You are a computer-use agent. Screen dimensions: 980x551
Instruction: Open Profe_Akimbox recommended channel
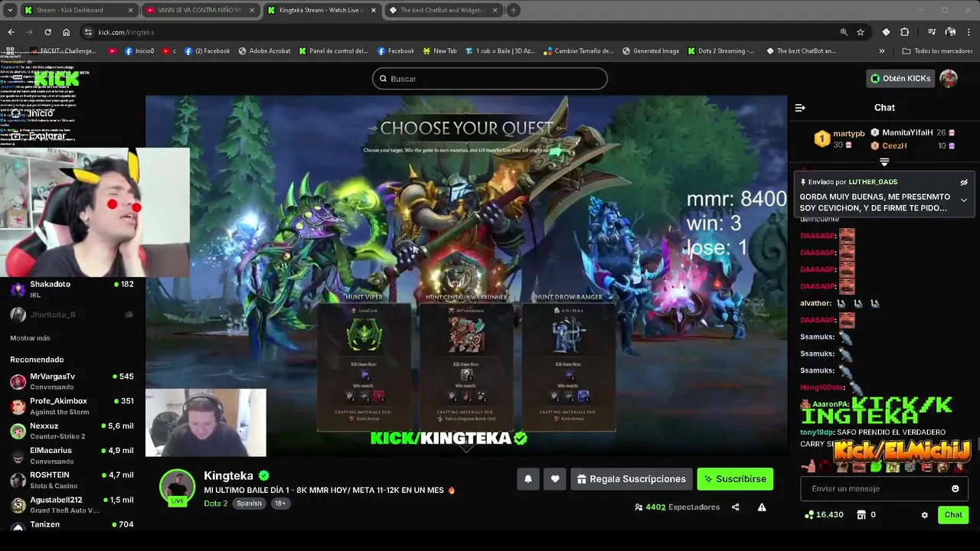tap(72, 406)
